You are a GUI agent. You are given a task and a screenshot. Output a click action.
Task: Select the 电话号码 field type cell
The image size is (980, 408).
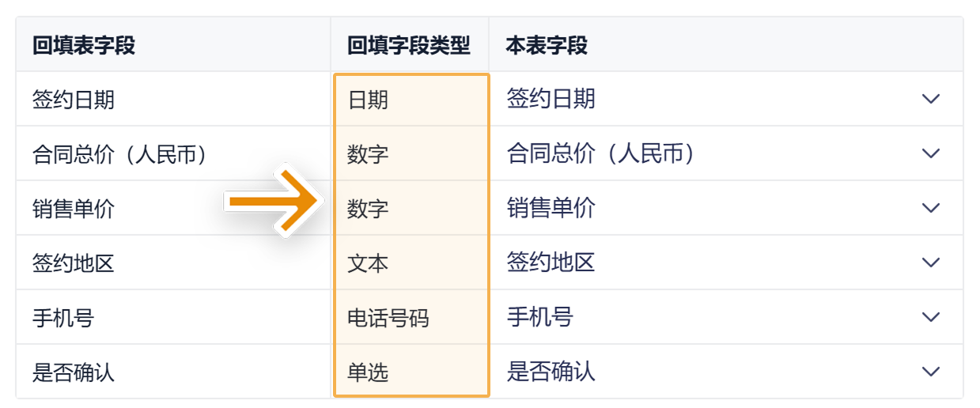411,317
